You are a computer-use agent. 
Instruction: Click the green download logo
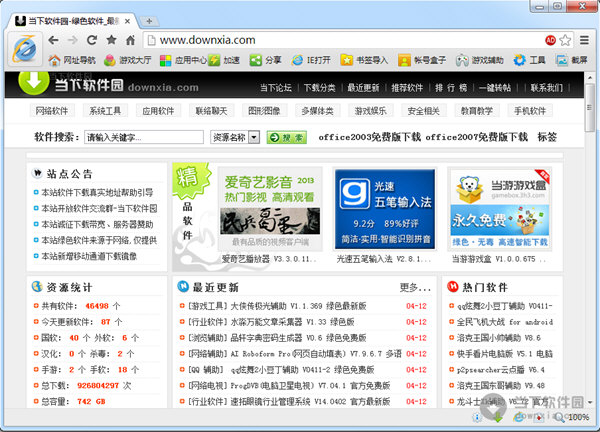pyautogui.click(x=34, y=82)
